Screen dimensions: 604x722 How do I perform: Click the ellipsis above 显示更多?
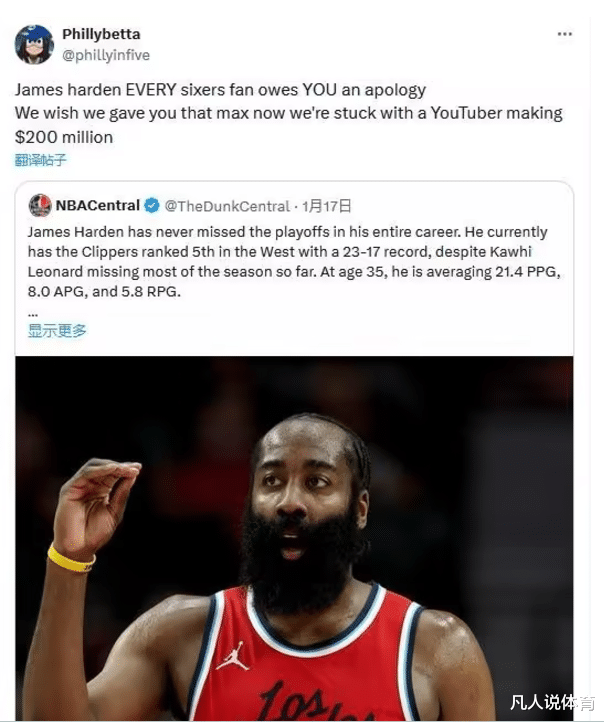33,315
